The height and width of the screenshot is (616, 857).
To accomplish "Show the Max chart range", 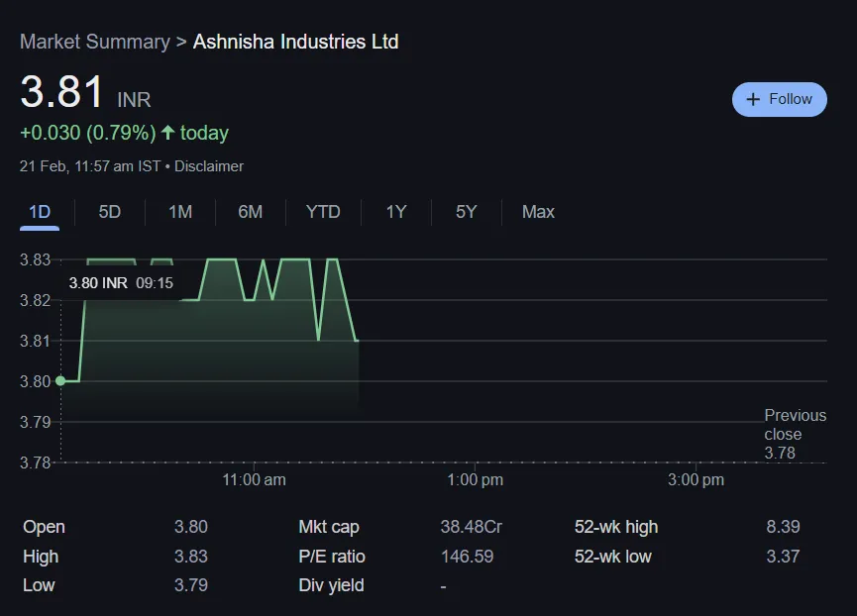I will click(538, 212).
